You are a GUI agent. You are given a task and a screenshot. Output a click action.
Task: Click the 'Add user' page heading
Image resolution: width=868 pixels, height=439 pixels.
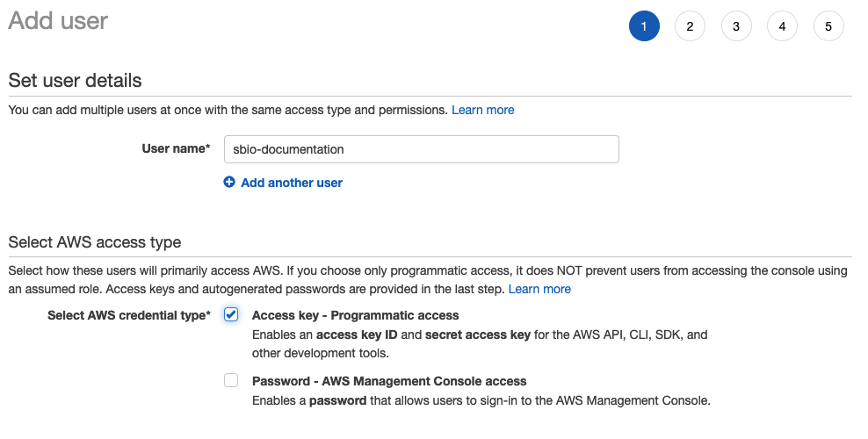[x=58, y=21]
